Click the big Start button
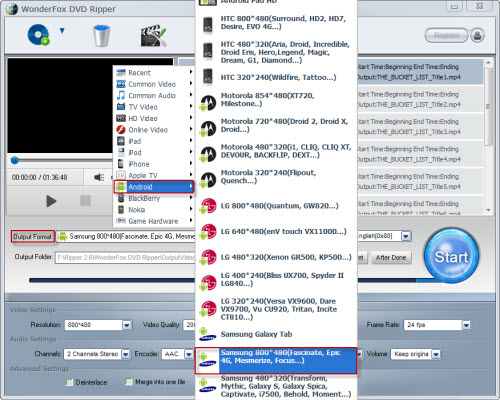Image resolution: width=500 pixels, height=400 pixels. point(451,256)
